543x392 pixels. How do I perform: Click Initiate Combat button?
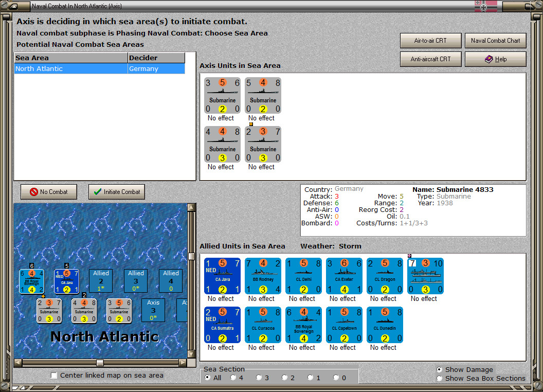[x=117, y=192]
